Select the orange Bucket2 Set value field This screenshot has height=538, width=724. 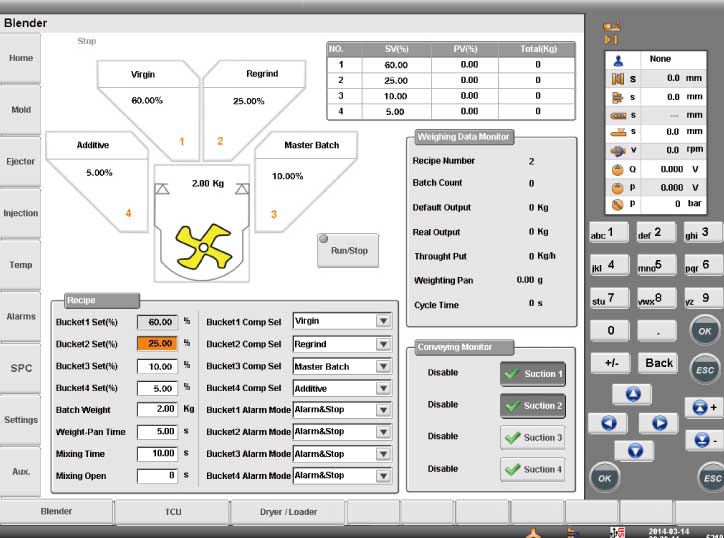tap(158, 344)
